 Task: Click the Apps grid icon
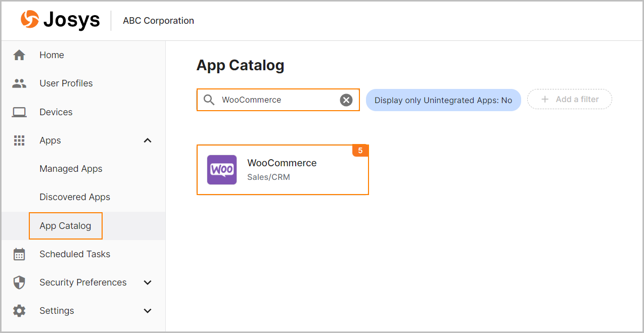pyautogui.click(x=19, y=140)
